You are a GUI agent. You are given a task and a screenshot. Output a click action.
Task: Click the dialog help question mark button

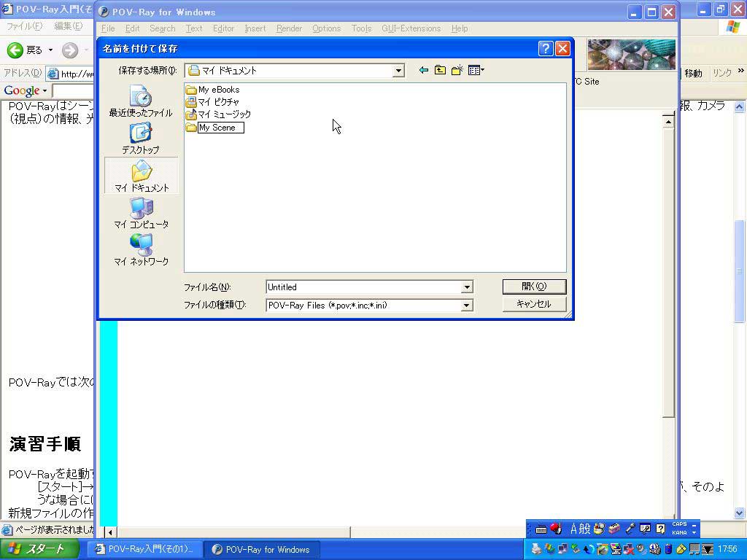tap(546, 49)
